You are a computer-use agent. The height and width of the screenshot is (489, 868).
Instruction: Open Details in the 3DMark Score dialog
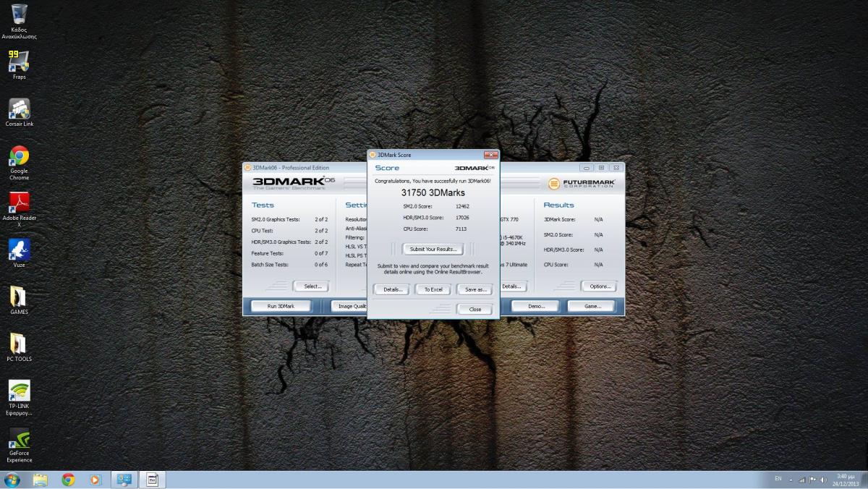(x=392, y=289)
